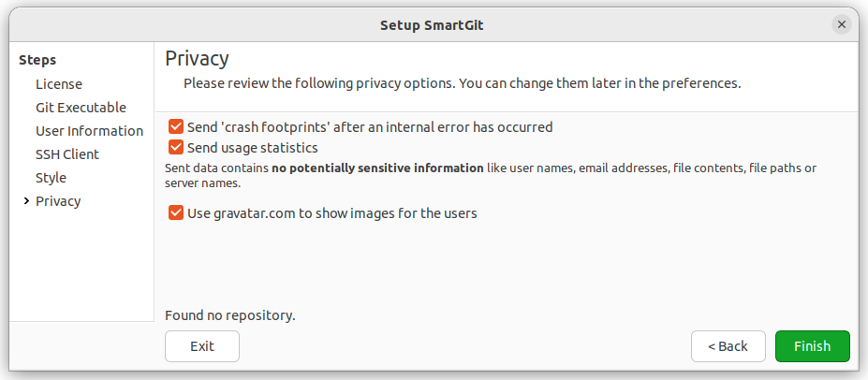The width and height of the screenshot is (868, 380).
Task: Open the User Information step
Action: tap(89, 131)
